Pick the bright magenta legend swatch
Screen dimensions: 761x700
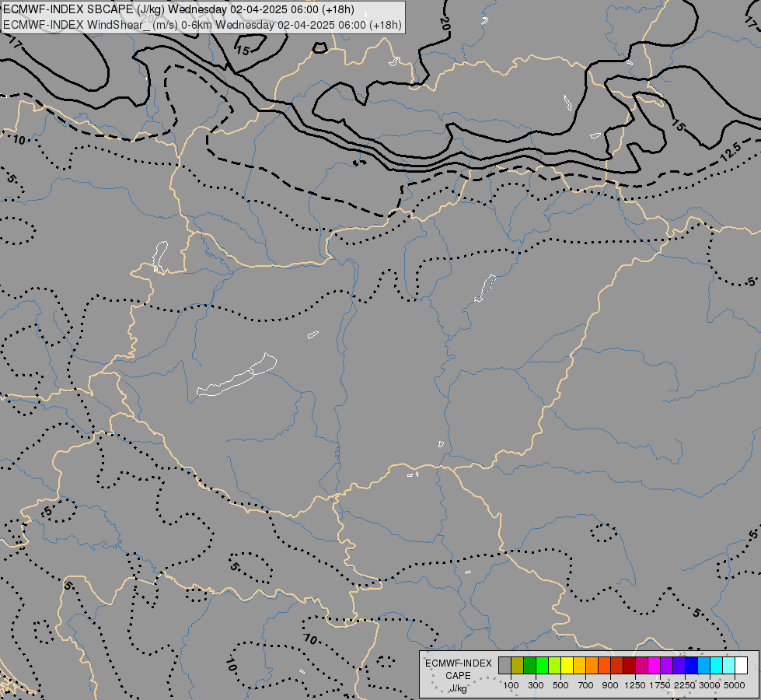(x=655, y=665)
